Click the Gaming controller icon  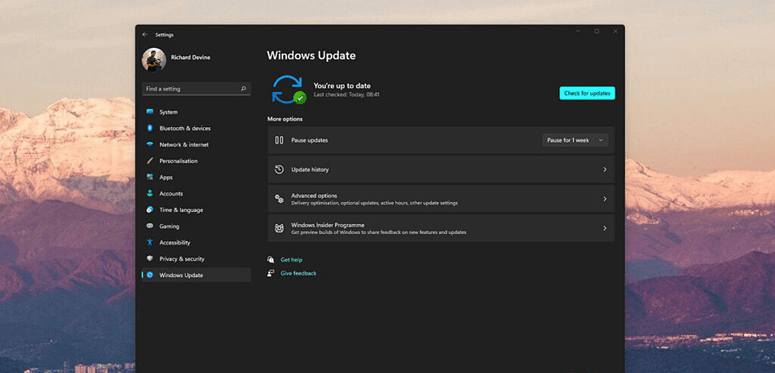150,226
